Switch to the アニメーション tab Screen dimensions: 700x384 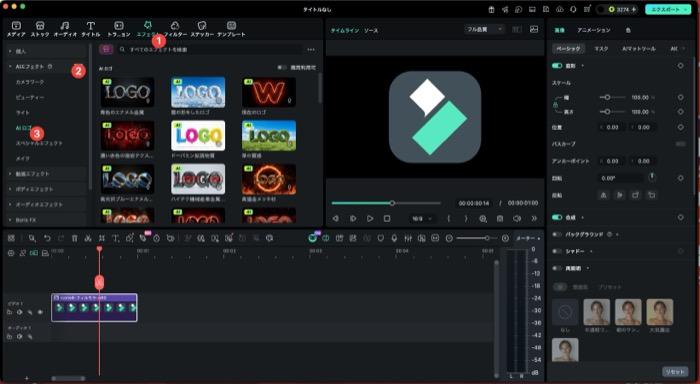click(x=593, y=30)
